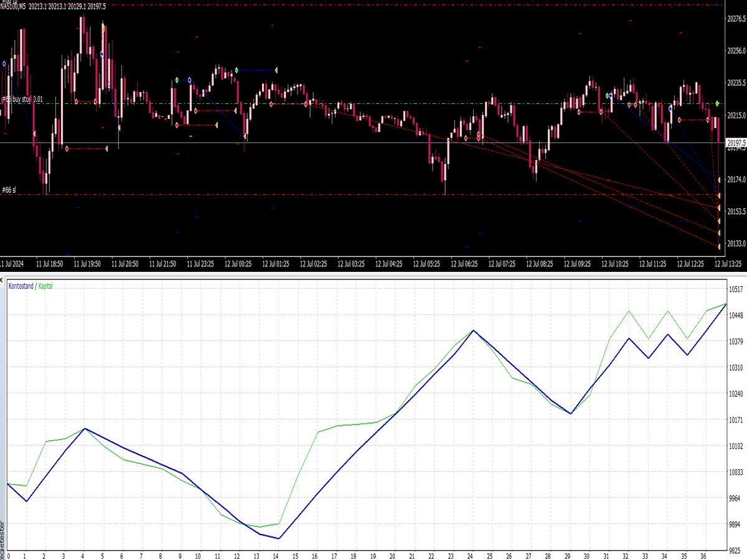Viewport: 747px width, 560px height.
Task: Click the green arrow marker above the candles near 12 Jul 02:25
Action: click(x=237, y=70)
